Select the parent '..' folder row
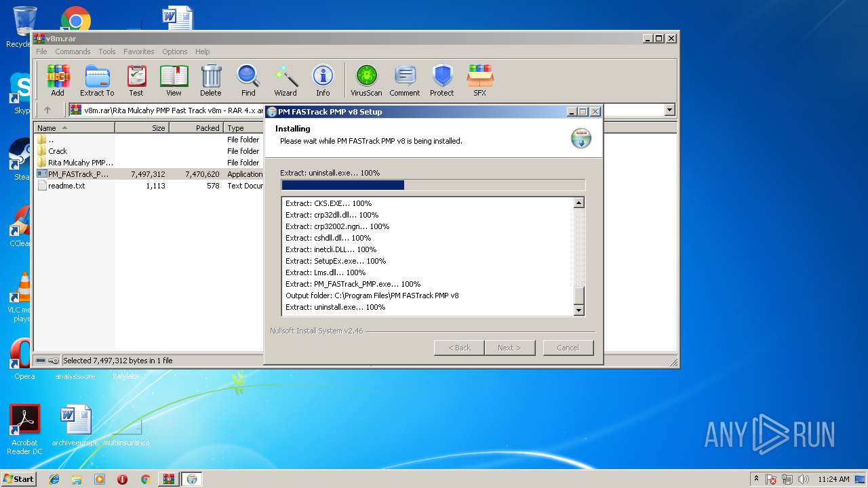 [x=149, y=140]
